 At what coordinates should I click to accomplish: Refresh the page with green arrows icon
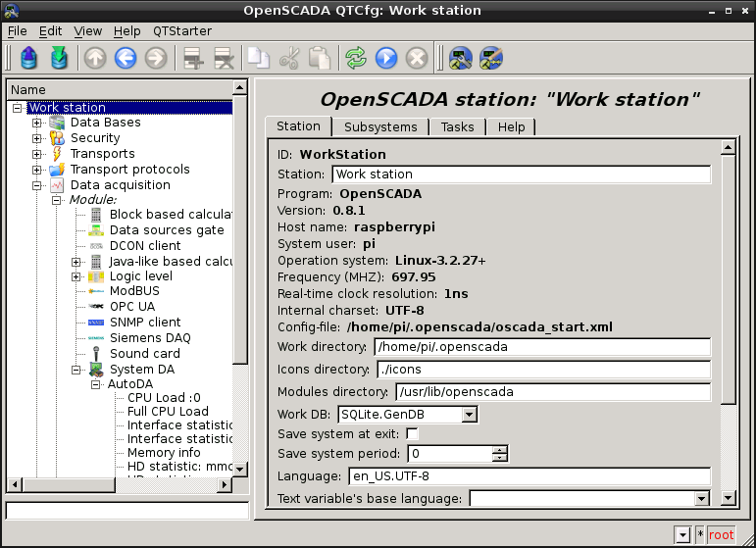[356, 58]
